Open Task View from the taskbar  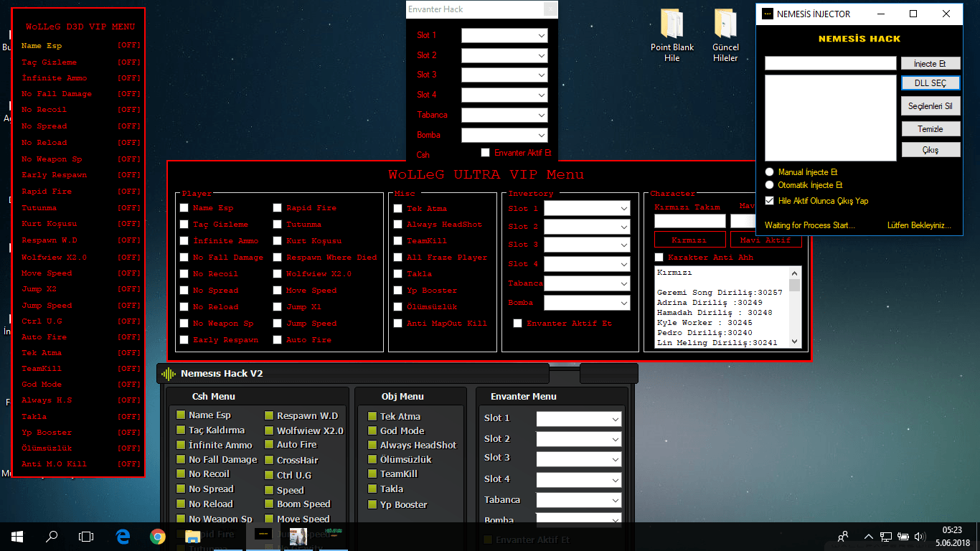tap(86, 536)
